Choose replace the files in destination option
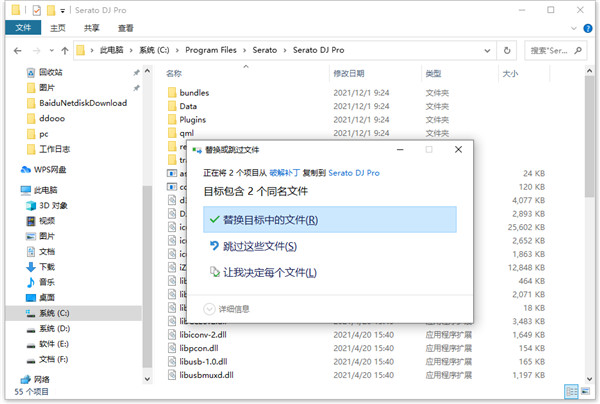The image size is (600, 404). tap(329, 220)
